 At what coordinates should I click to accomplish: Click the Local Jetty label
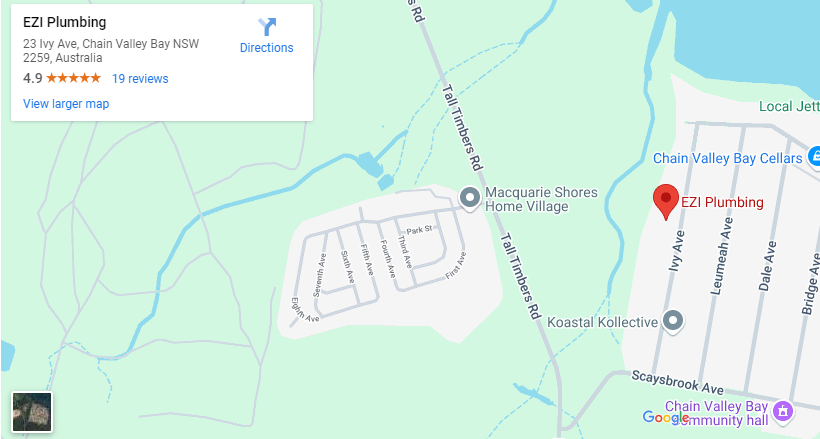coord(789,106)
